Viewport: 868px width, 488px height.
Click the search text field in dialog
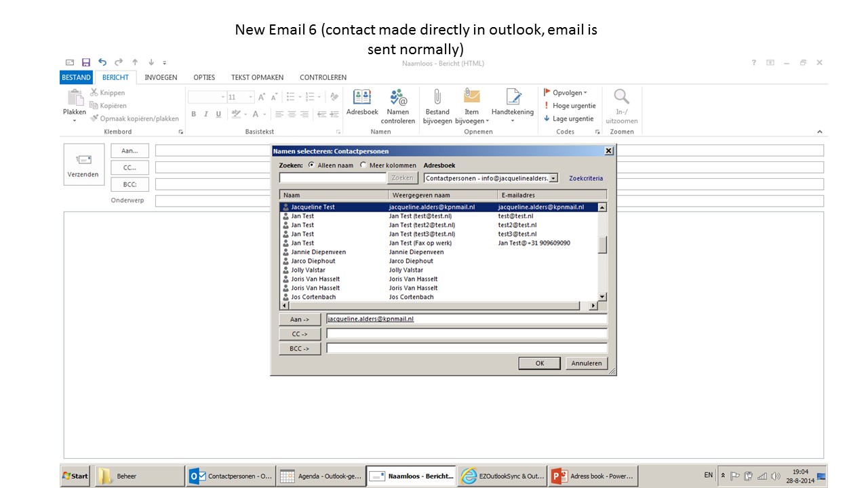pyautogui.click(x=333, y=178)
